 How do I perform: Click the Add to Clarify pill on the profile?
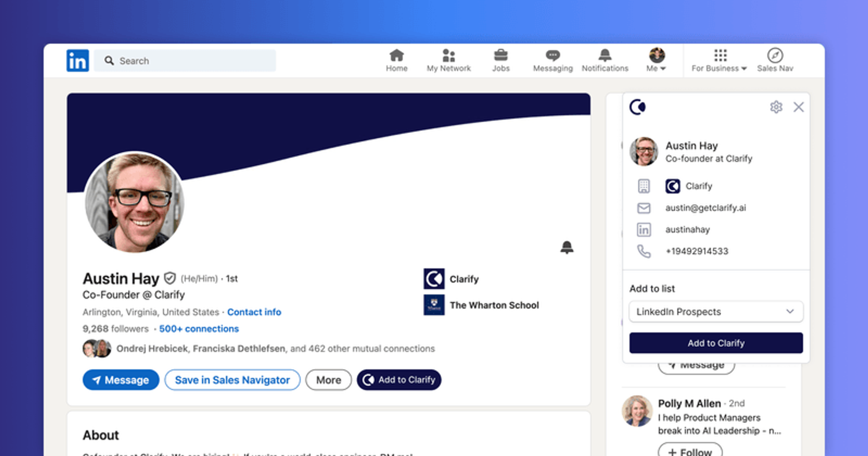(399, 380)
